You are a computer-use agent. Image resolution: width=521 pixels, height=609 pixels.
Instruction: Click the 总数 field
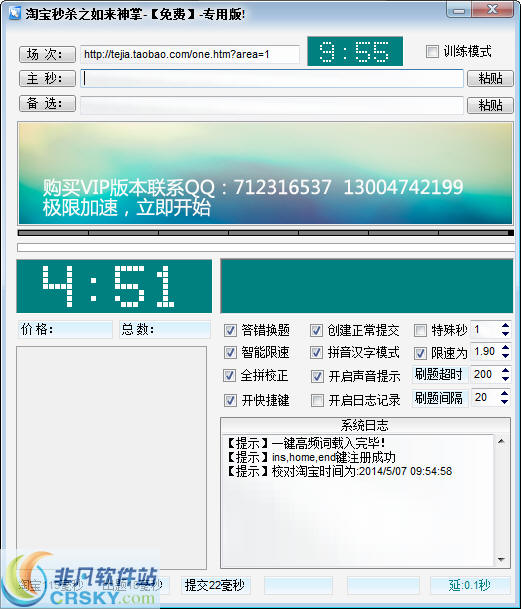165,329
